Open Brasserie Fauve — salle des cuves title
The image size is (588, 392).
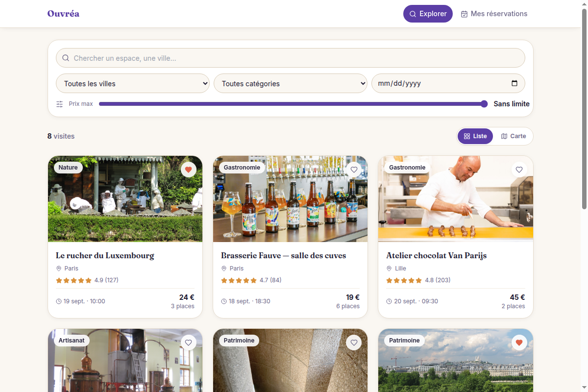[x=283, y=255]
